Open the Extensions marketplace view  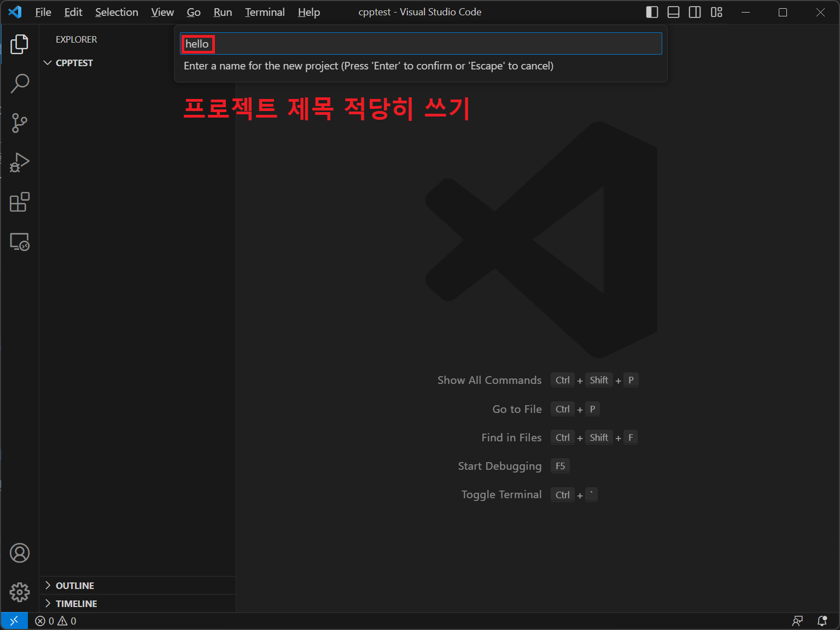click(19, 202)
